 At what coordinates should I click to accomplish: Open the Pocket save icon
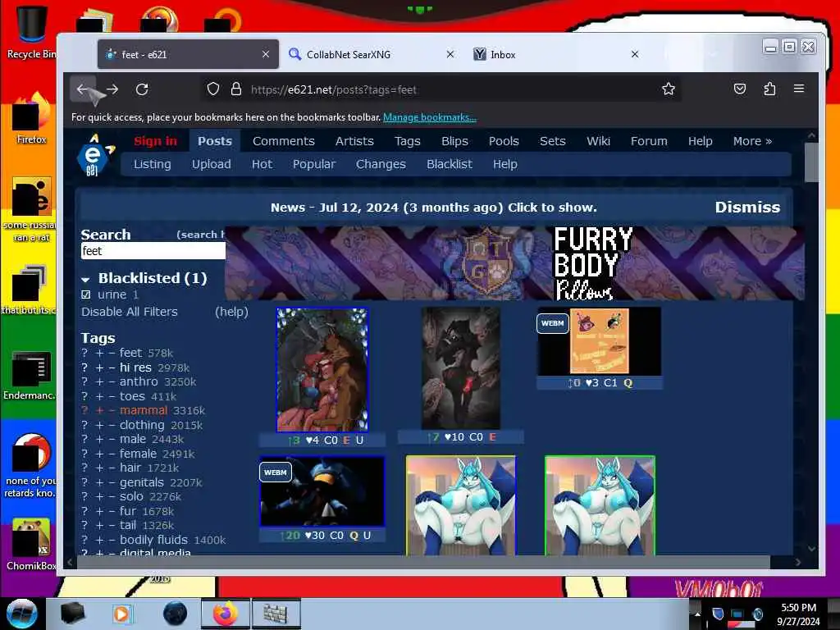[740, 89]
